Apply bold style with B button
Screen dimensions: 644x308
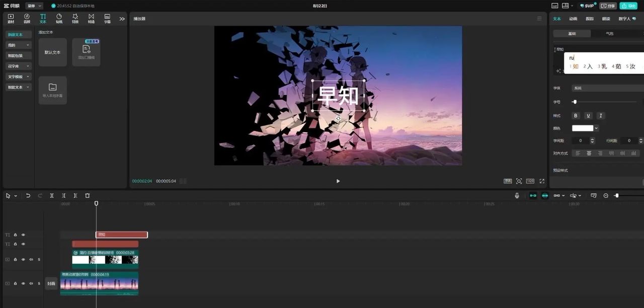[x=576, y=116]
